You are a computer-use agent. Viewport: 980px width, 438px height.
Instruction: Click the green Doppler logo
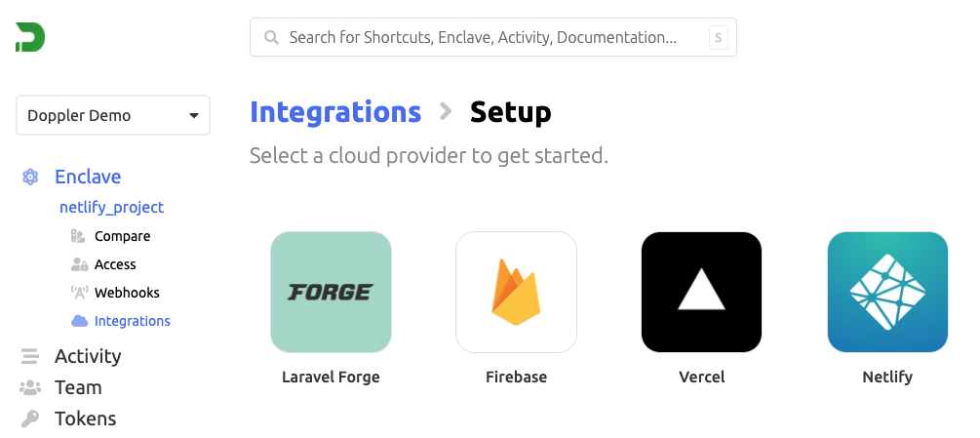click(30, 37)
